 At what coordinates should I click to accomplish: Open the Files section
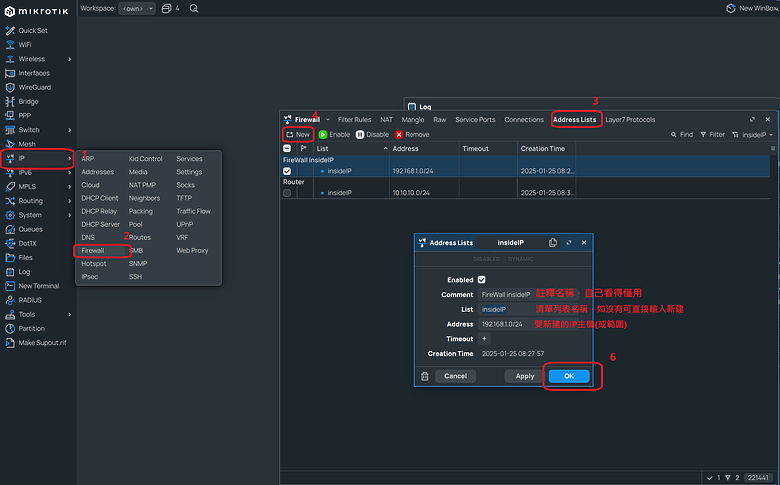[x=19, y=258]
